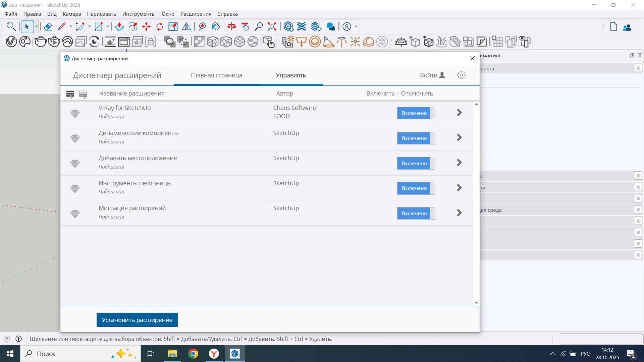The image size is (644, 362).
Task: Start a V-Ray render with the teapot
Action: click(41, 42)
